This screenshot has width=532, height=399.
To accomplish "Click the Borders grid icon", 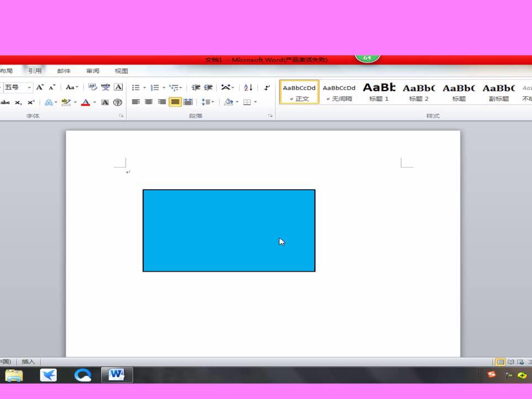I will click(247, 102).
